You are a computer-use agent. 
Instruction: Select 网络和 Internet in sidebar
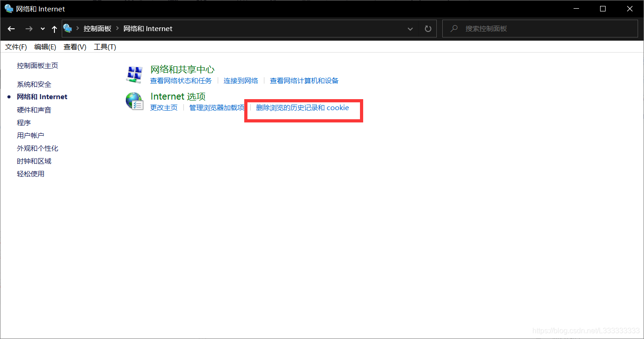[42, 97]
